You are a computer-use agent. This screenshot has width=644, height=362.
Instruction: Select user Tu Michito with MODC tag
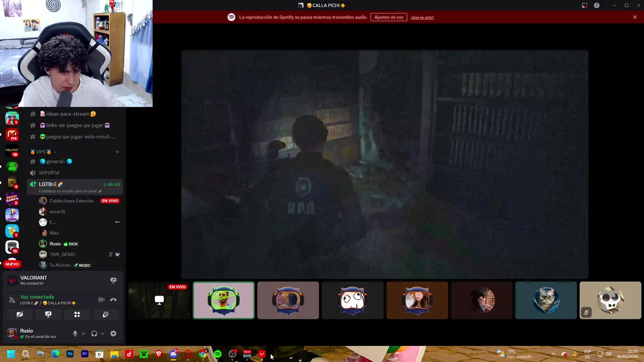click(60, 265)
